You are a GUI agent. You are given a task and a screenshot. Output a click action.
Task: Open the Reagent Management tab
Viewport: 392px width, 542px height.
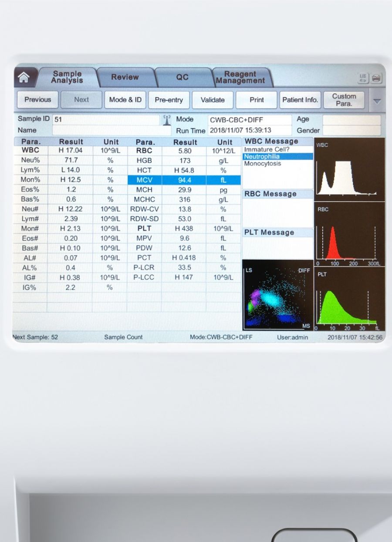point(240,77)
